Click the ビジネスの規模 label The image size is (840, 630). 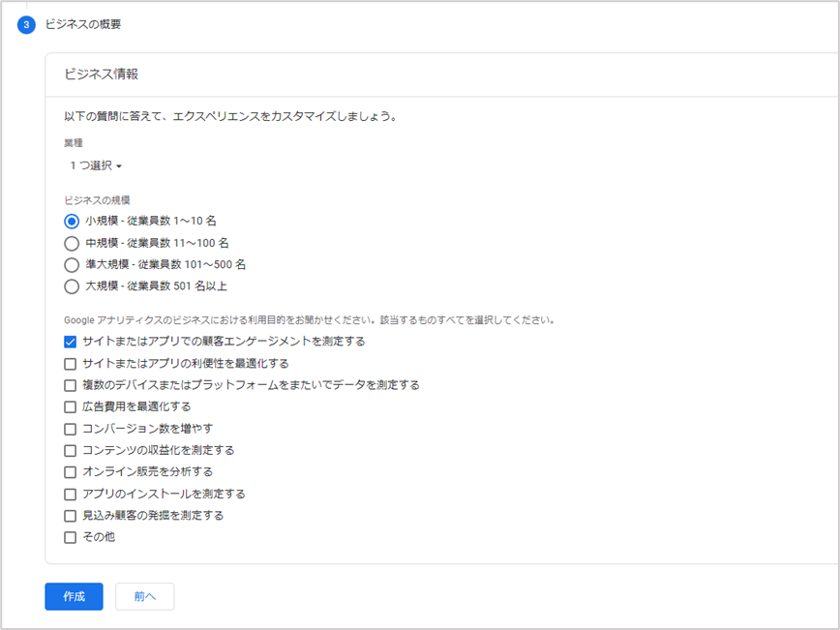pos(97,200)
